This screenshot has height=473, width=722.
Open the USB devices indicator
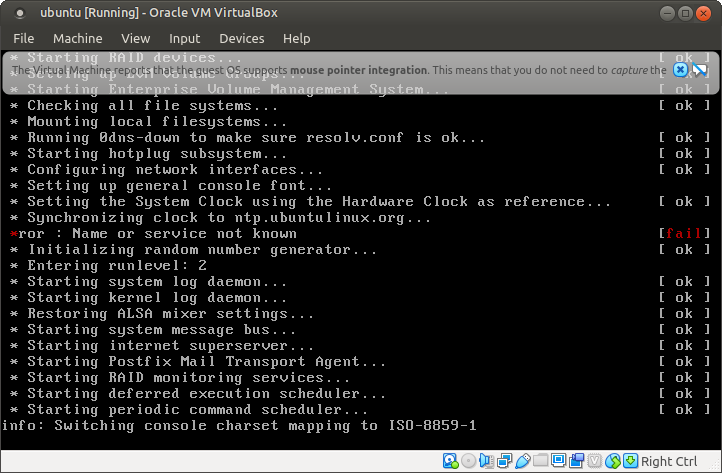pyautogui.click(x=523, y=461)
